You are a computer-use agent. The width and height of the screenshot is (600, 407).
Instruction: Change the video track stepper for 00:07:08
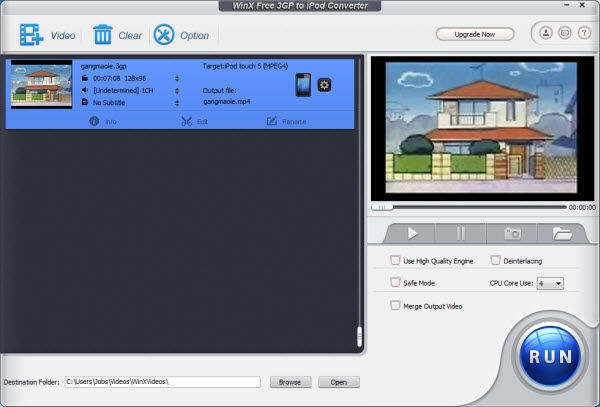[x=177, y=78]
